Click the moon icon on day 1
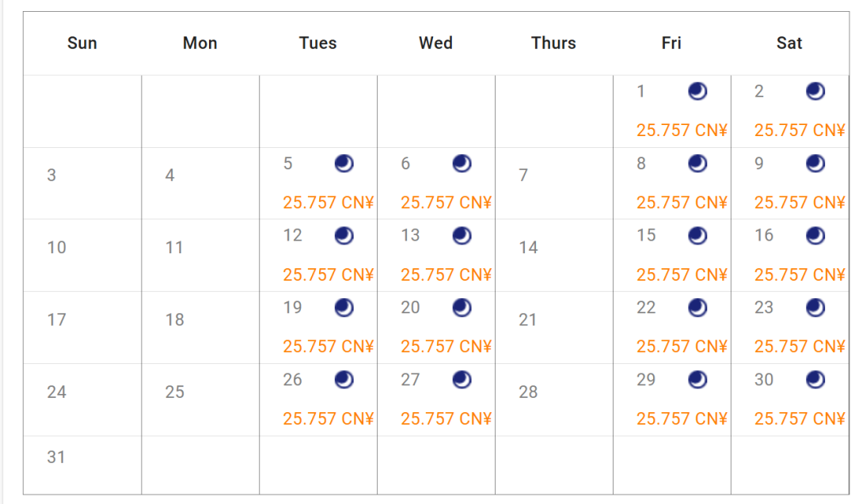This screenshot has width=855, height=504. click(x=697, y=92)
